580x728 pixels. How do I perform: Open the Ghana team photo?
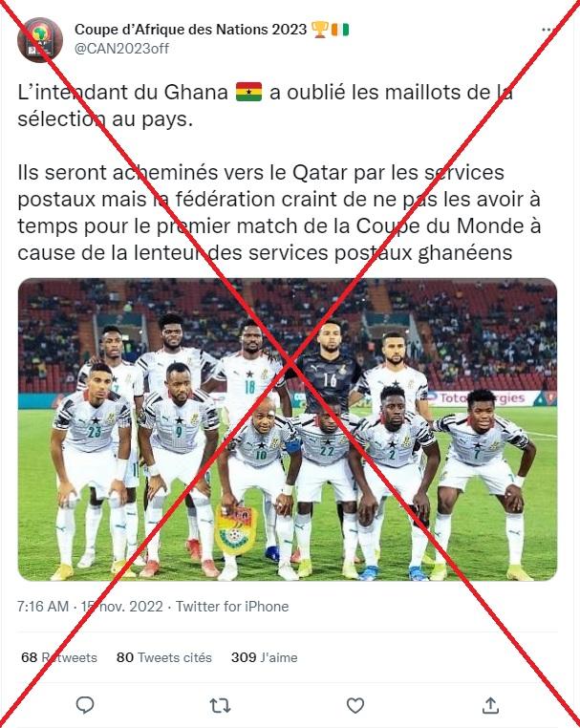(288, 430)
